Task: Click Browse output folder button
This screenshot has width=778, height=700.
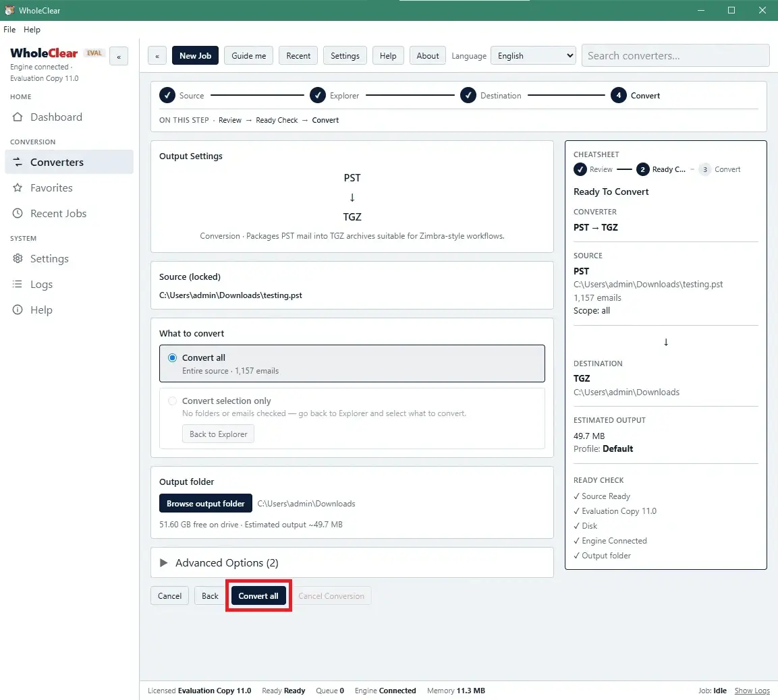Action: tap(205, 503)
